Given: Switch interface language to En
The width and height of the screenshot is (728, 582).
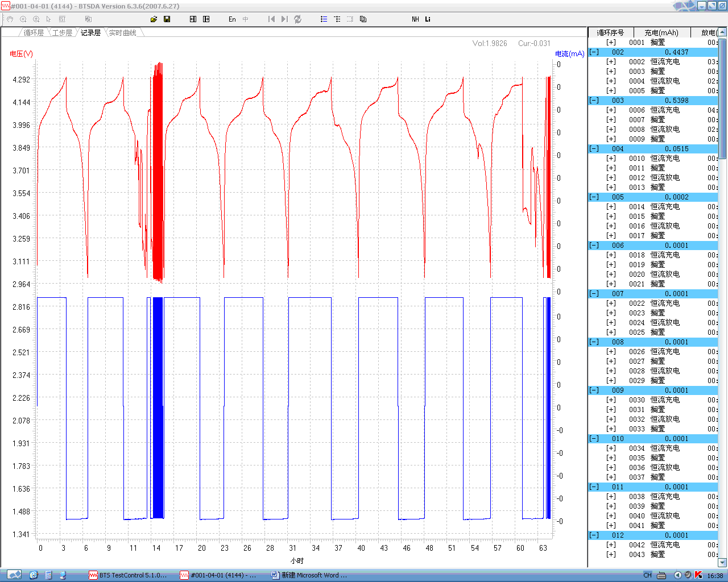Looking at the screenshot, I should point(232,19).
